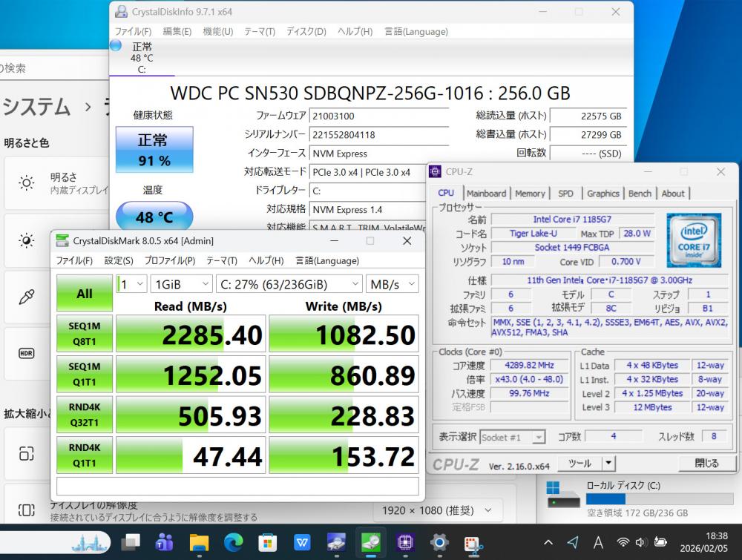This screenshot has width=742, height=560.
Task: Switch to CPU-Z on the taskbar
Action: pyautogui.click(x=405, y=542)
